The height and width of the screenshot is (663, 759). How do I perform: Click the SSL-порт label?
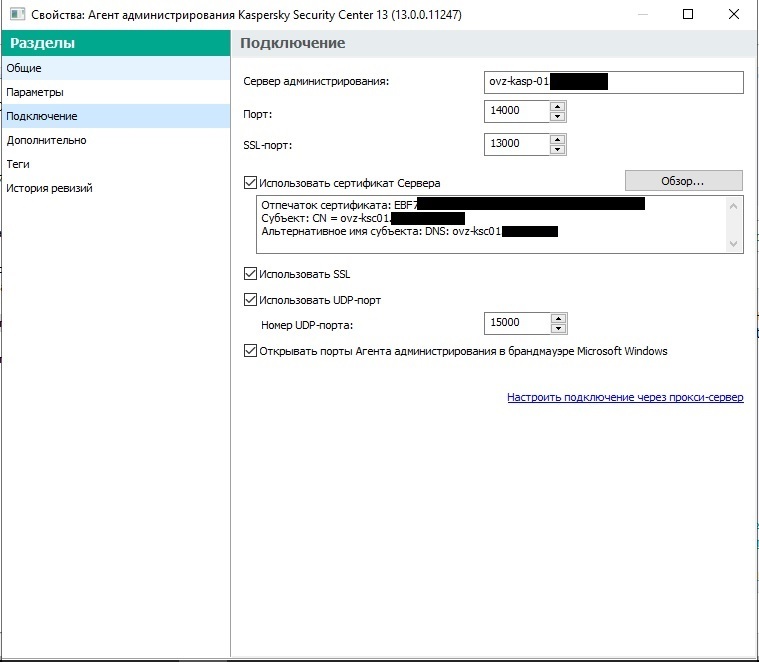click(x=268, y=145)
